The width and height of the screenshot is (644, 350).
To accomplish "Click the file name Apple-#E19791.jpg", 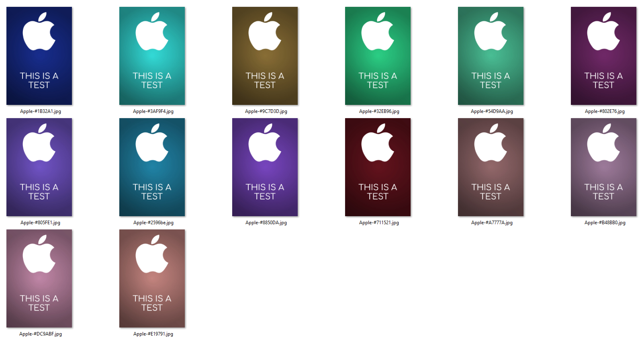I will [x=153, y=334].
